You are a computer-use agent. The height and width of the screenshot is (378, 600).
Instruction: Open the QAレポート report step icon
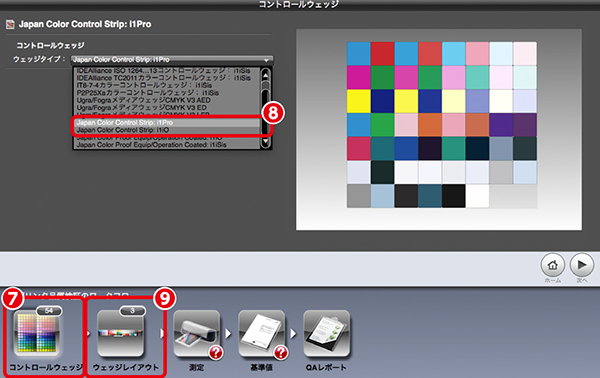point(326,334)
